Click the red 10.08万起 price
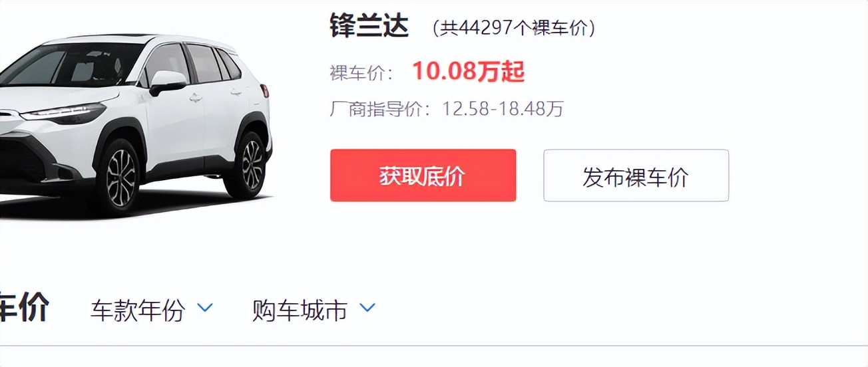This screenshot has height=367, width=868. pos(469,71)
